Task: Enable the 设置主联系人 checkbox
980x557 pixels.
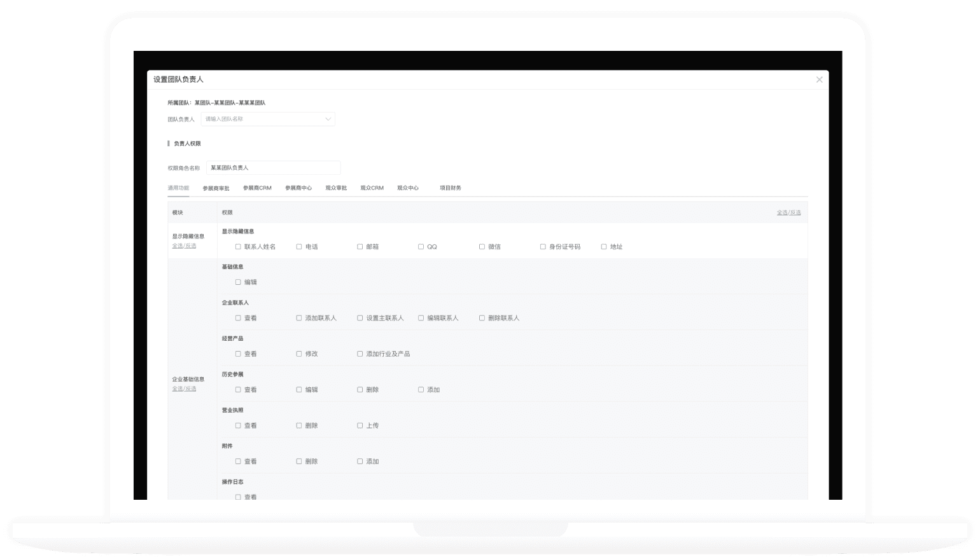Action: pos(360,318)
